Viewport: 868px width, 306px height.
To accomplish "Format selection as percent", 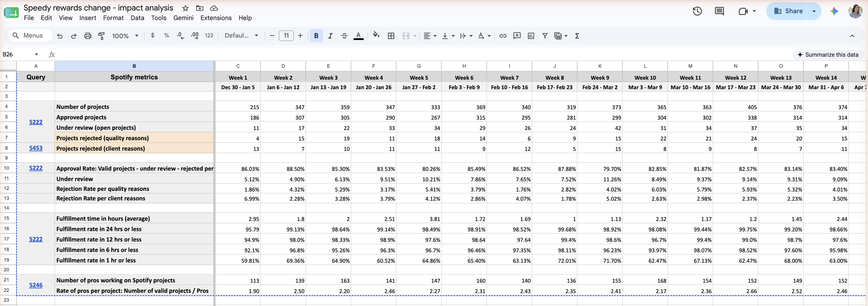I will pyautogui.click(x=167, y=35).
